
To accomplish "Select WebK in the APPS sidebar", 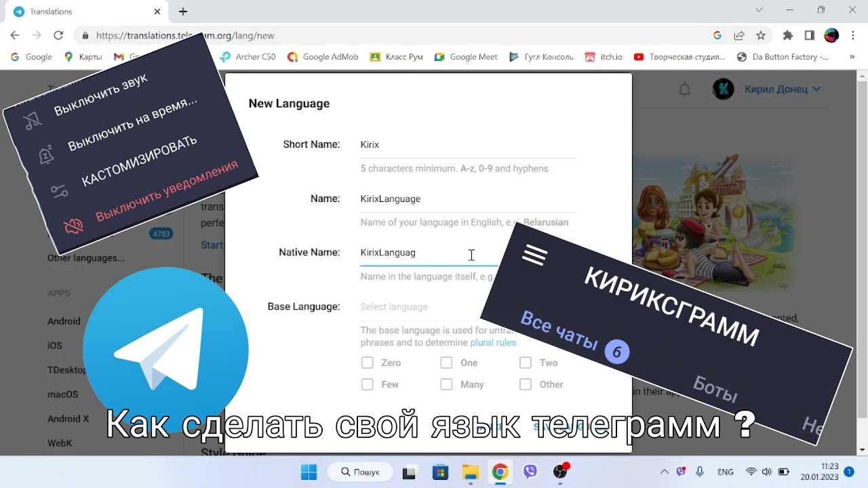I will click(x=60, y=443).
